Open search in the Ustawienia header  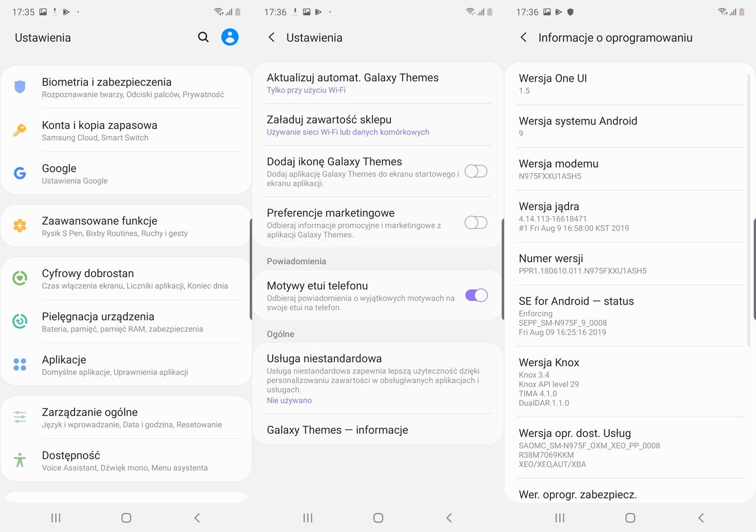(203, 37)
